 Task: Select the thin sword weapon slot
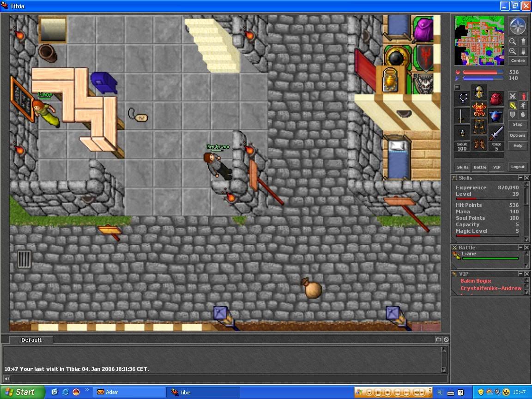tap(462, 116)
